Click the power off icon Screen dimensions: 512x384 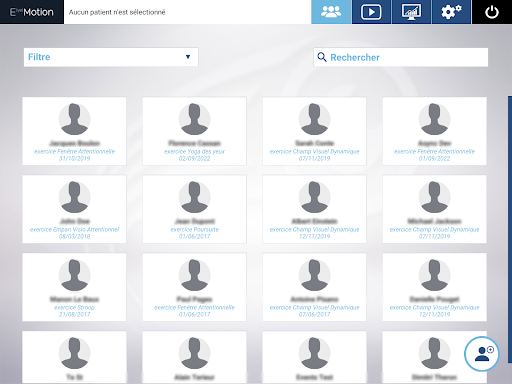pyautogui.click(x=492, y=12)
